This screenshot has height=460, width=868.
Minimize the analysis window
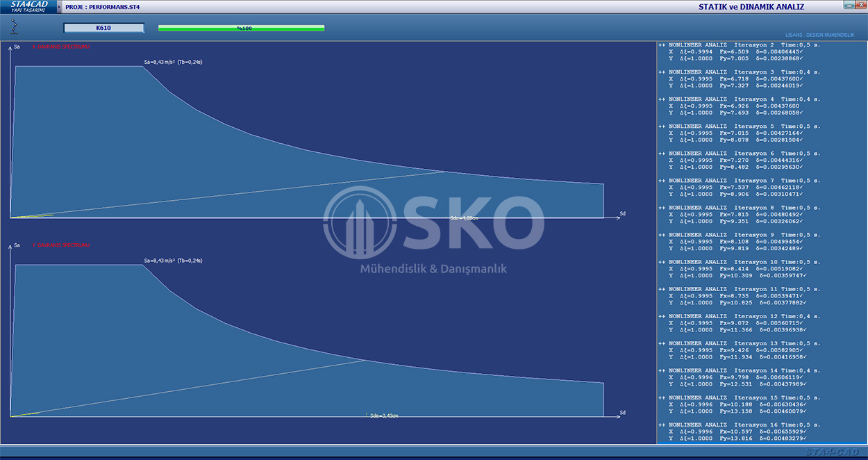pyautogui.click(x=849, y=6)
